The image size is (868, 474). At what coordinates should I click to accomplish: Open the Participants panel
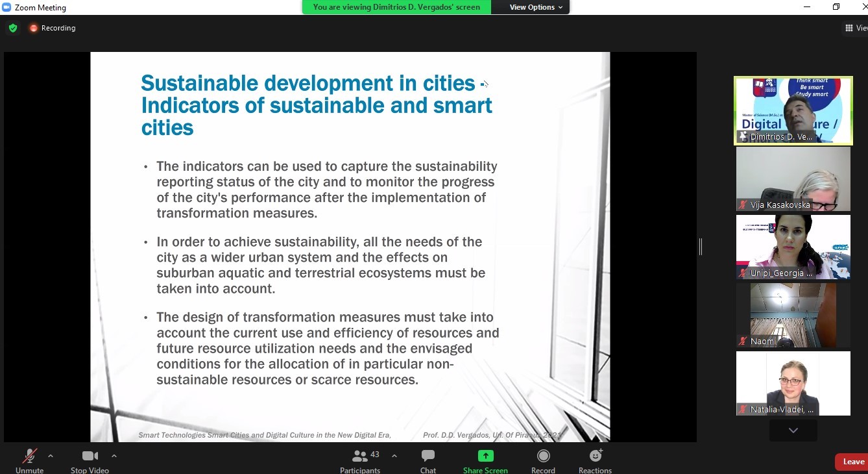click(x=360, y=460)
